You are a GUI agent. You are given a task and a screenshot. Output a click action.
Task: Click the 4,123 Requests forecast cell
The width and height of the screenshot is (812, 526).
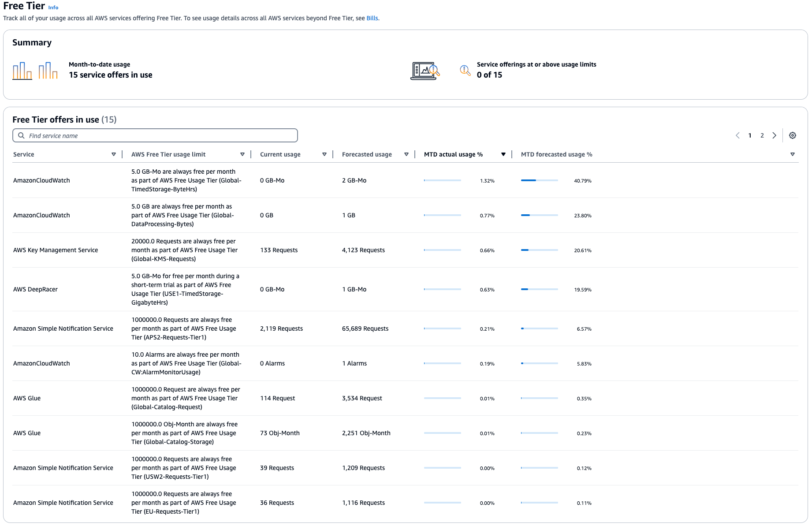363,250
